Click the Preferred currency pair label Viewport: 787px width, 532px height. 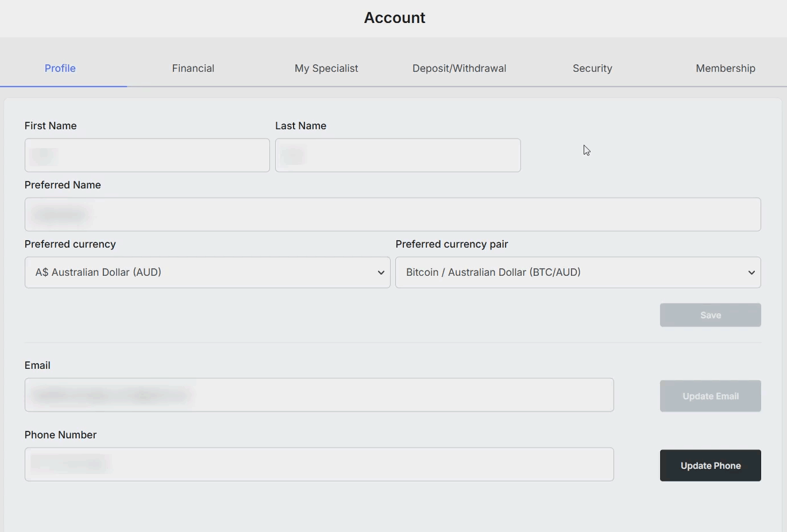click(x=452, y=244)
